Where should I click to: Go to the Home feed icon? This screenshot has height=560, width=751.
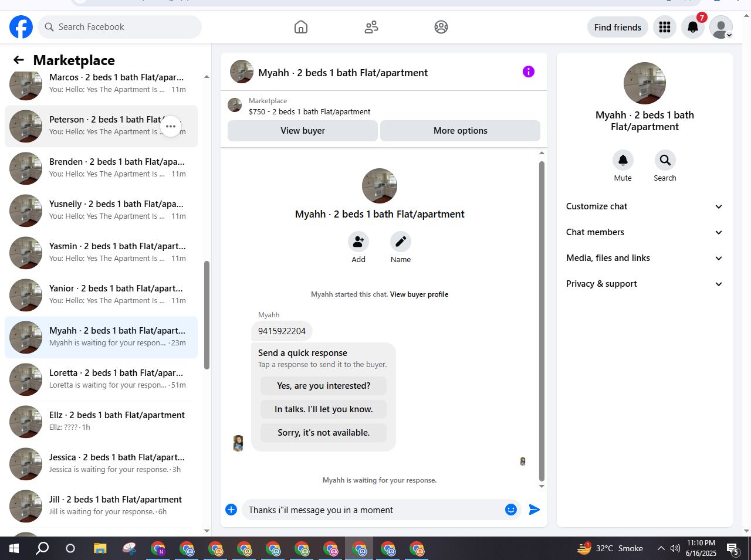[x=301, y=27]
